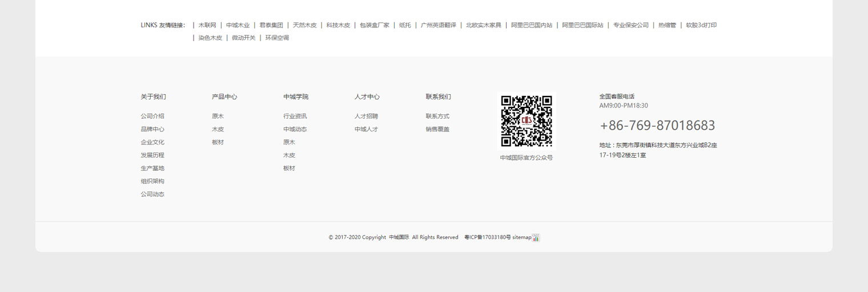Open the 组织架构 link

tap(152, 182)
